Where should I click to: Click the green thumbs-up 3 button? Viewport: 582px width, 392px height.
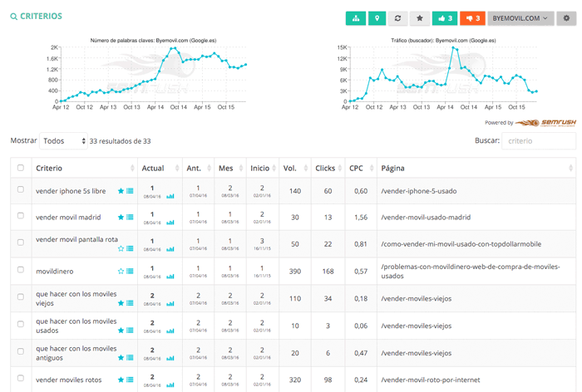coord(445,18)
